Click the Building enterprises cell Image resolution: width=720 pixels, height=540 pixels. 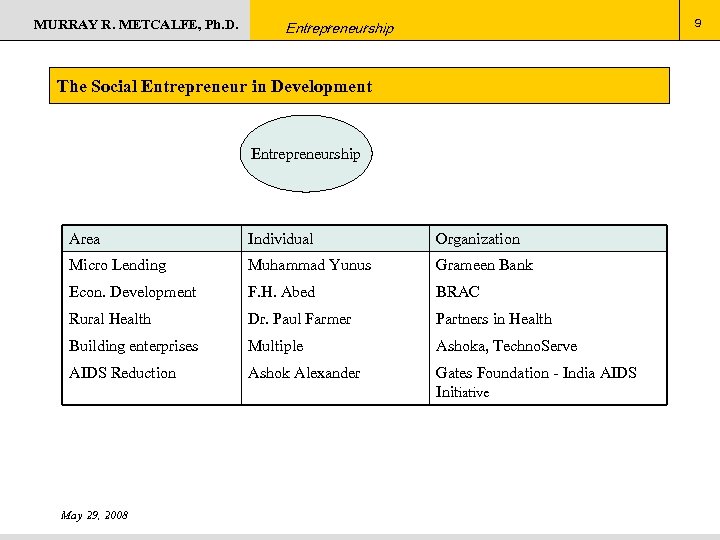tap(134, 346)
